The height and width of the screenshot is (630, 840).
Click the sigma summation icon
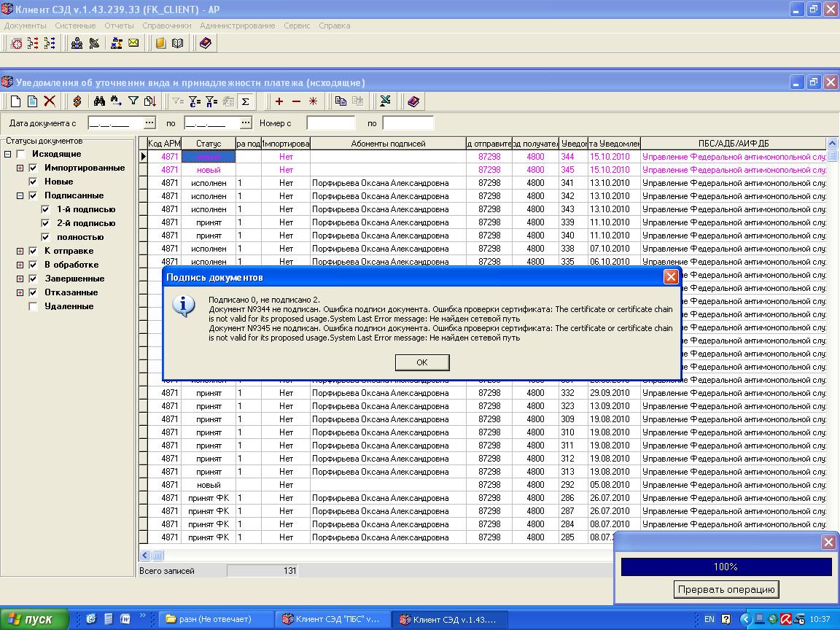pos(246,101)
